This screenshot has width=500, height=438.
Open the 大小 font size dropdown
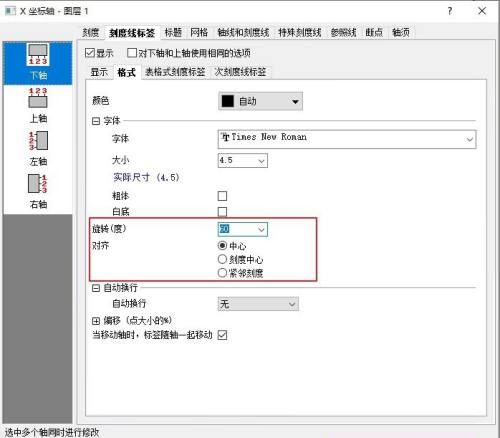261,161
